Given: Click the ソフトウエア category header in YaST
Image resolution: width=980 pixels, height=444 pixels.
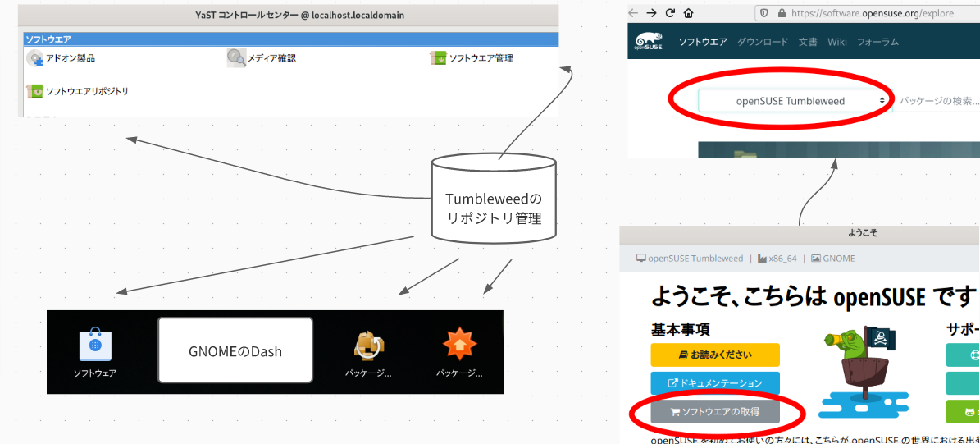Looking at the screenshot, I should (290, 39).
